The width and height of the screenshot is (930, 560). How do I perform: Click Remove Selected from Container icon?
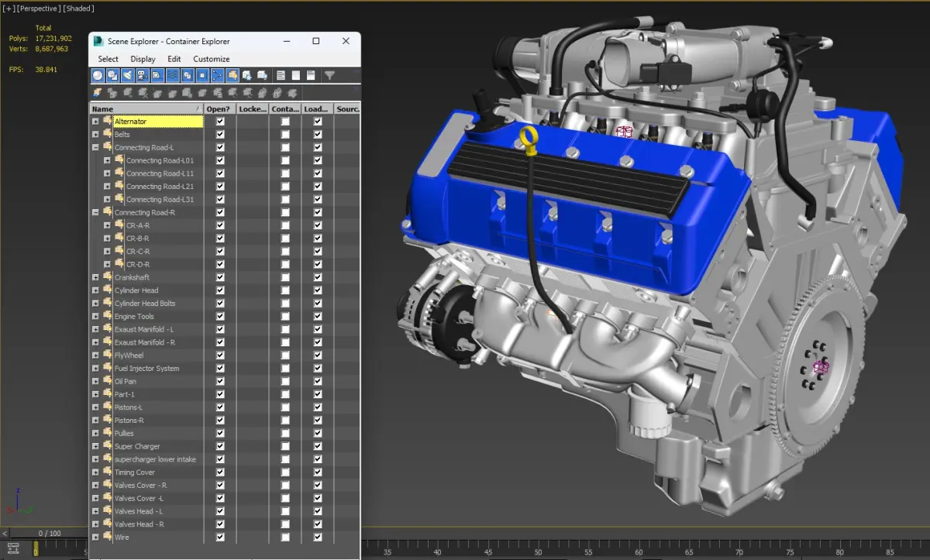(143, 92)
